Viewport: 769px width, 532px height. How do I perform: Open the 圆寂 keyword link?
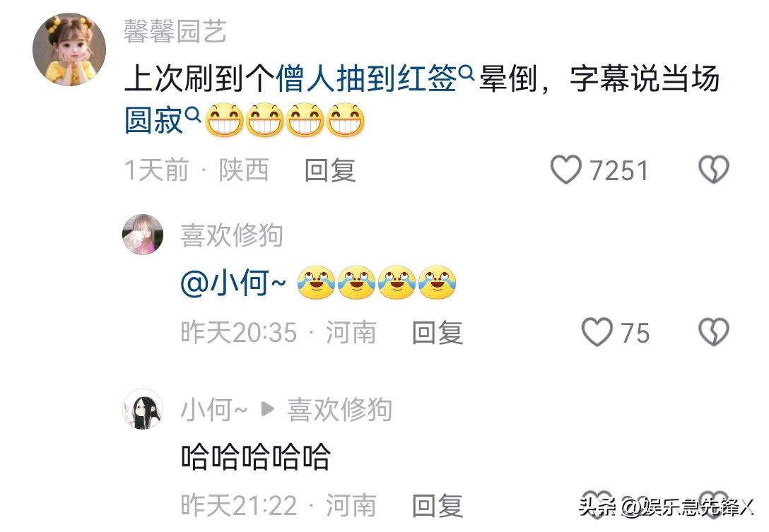pyautogui.click(x=154, y=120)
